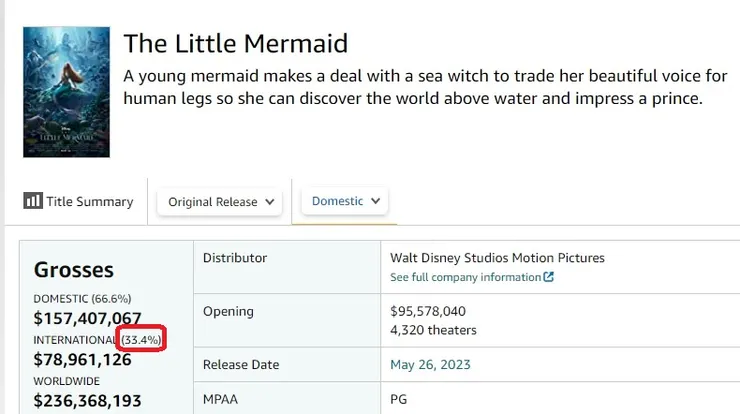This screenshot has height=414, width=740.
Task: Click The Little Mermaid title heading
Action: click(x=236, y=43)
